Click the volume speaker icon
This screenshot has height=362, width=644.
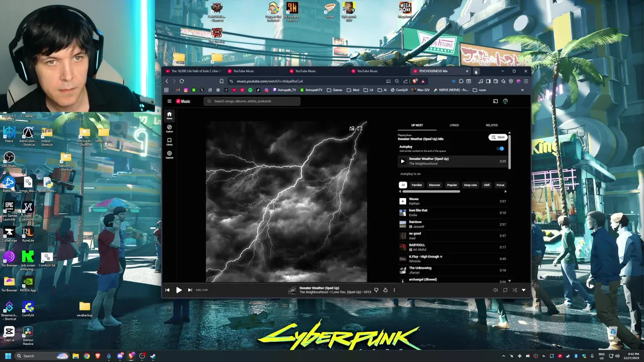click(496, 290)
